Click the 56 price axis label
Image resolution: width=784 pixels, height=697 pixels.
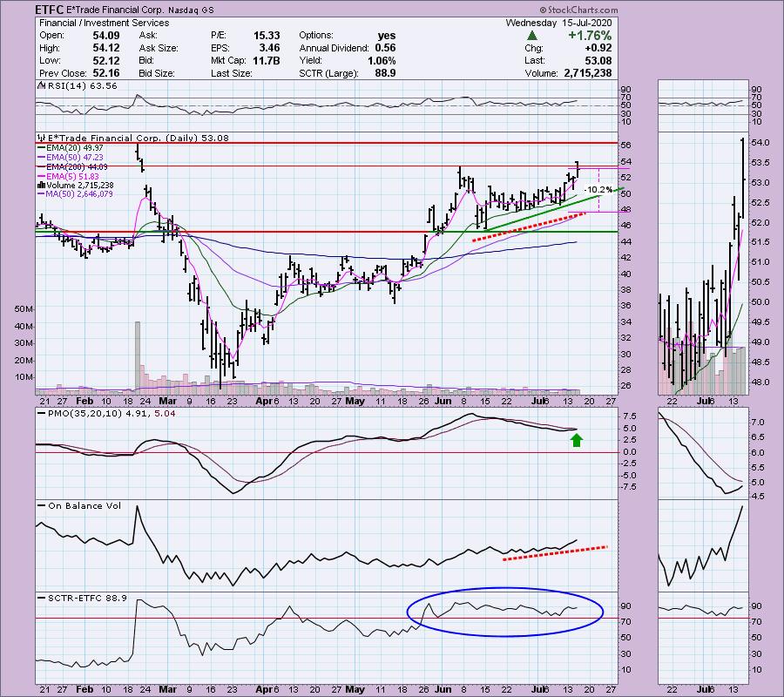pyautogui.click(x=626, y=145)
